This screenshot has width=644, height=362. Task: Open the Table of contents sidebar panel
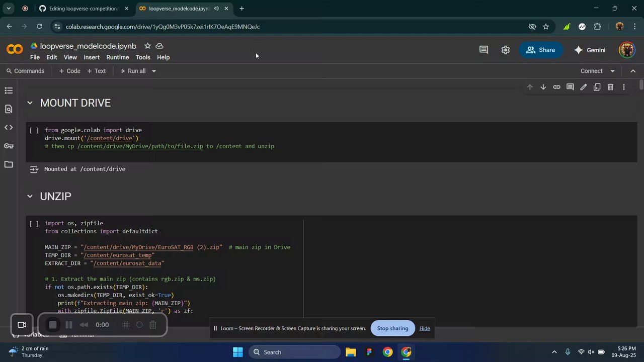9,90
